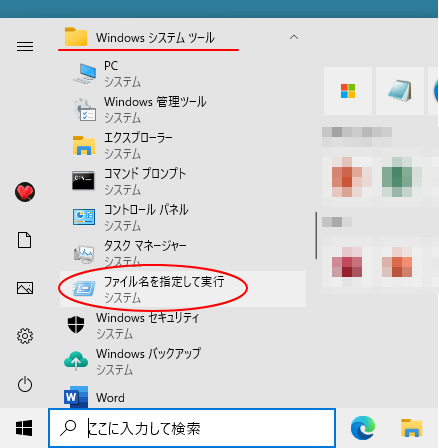
Task: Open Documents from the Start sidebar
Action: coord(25,240)
